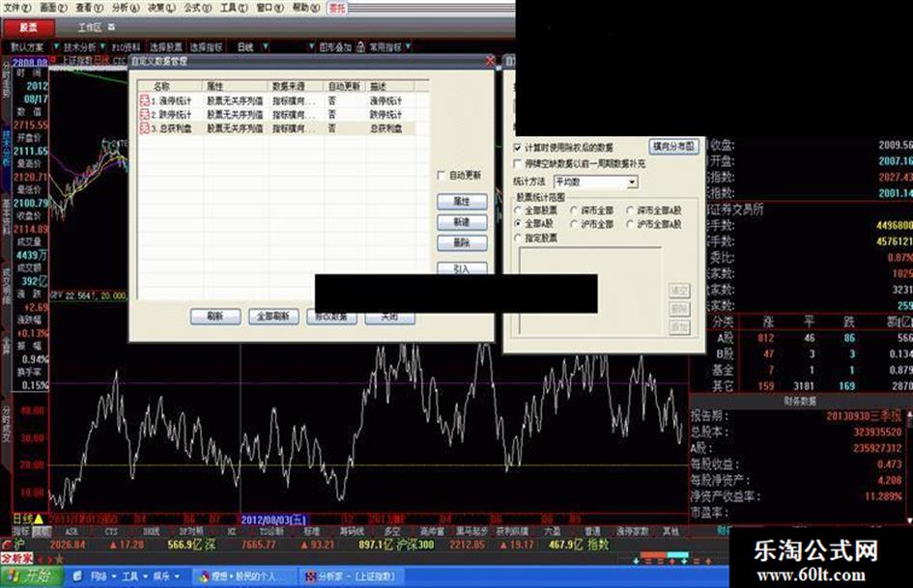The image size is (913, 588).
Task: Click 图形叠加 in the toolbar
Action: coord(336,46)
